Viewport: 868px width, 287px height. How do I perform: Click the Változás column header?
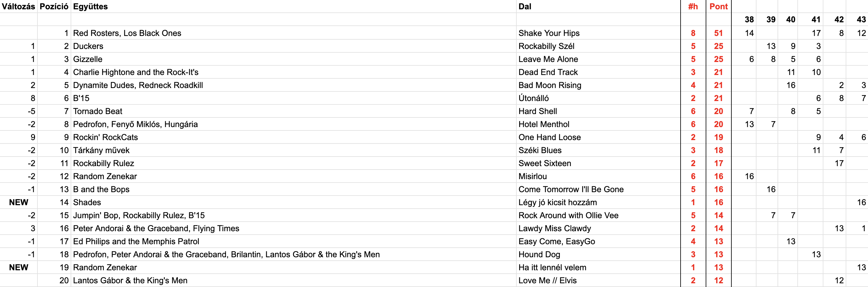[18, 7]
